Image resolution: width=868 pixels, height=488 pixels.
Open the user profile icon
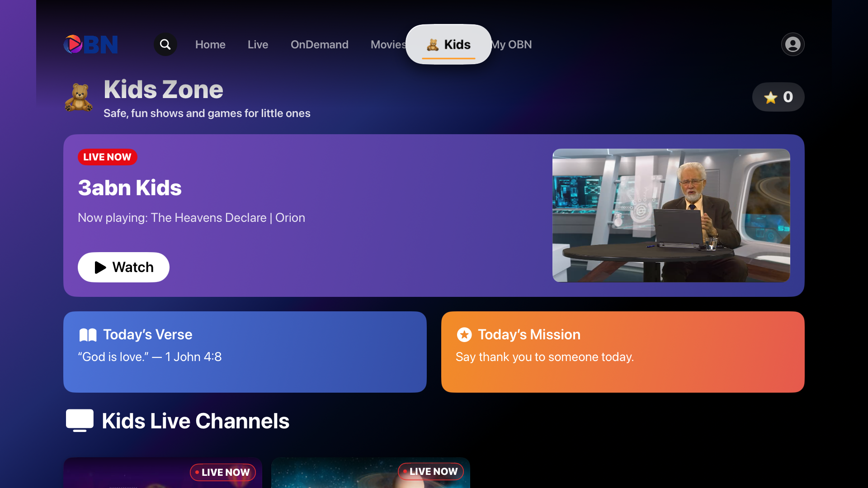[793, 44]
